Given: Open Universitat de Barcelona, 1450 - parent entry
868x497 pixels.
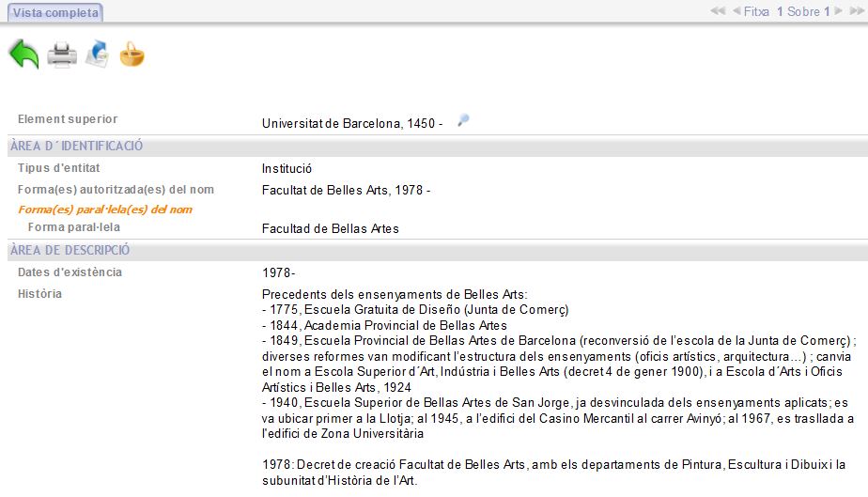Looking at the screenshot, I should click(352, 123).
